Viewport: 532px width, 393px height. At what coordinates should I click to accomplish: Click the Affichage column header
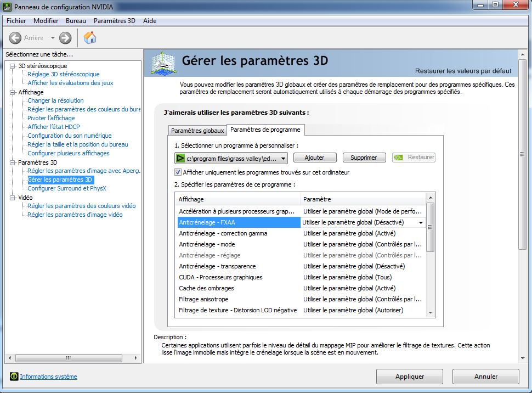tap(238, 199)
